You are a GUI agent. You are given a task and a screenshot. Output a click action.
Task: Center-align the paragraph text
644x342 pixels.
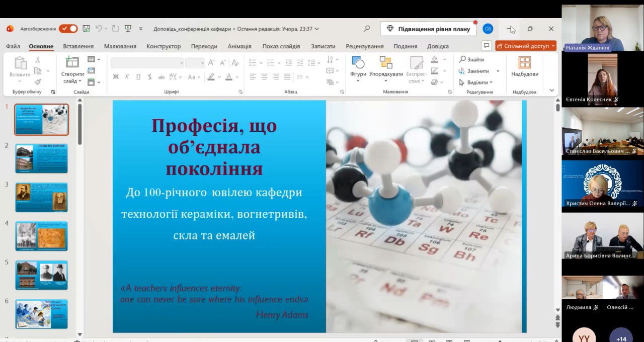(x=264, y=77)
